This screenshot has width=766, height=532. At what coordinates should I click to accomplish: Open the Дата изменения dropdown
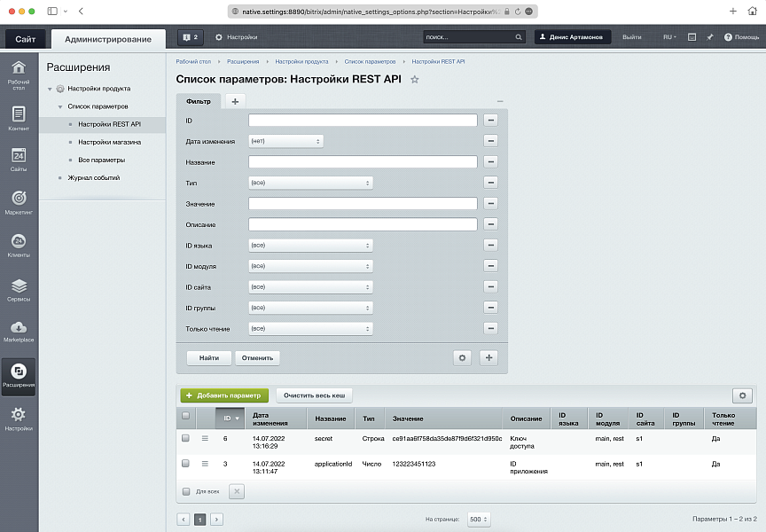point(285,141)
